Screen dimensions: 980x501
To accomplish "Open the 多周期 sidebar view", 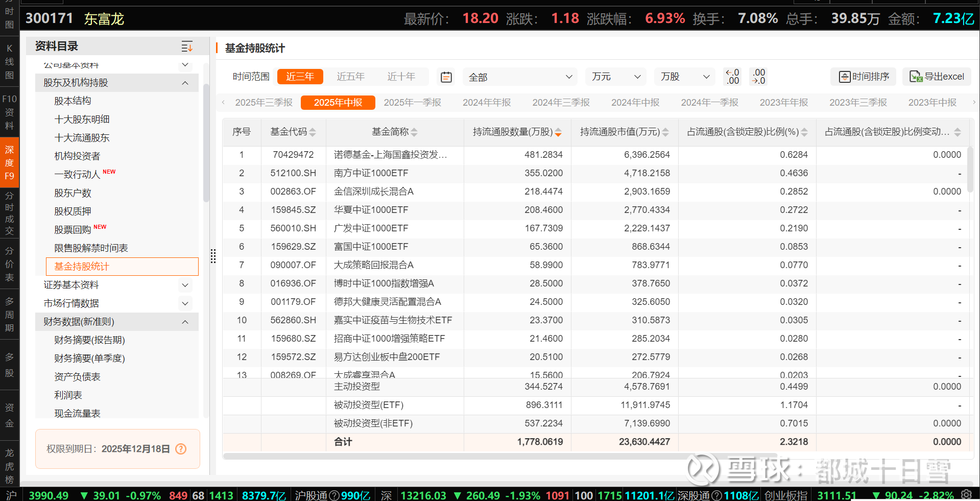I will pyautogui.click(x=9, y=315).
